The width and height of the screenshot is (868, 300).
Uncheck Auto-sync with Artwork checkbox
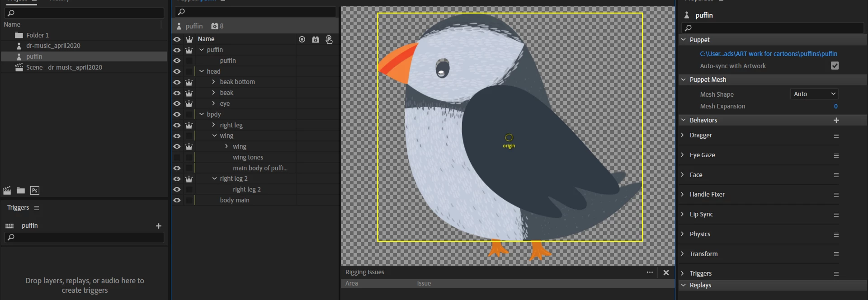(835, 66)
